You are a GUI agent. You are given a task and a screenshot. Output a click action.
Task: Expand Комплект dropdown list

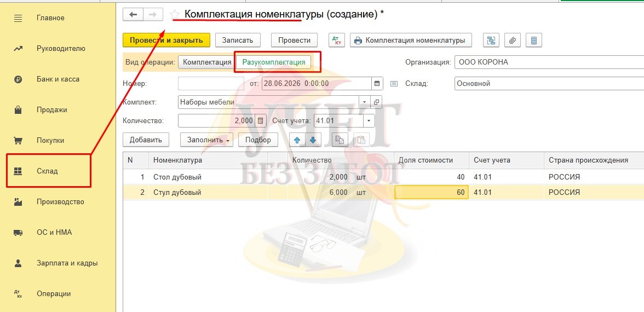365,102
